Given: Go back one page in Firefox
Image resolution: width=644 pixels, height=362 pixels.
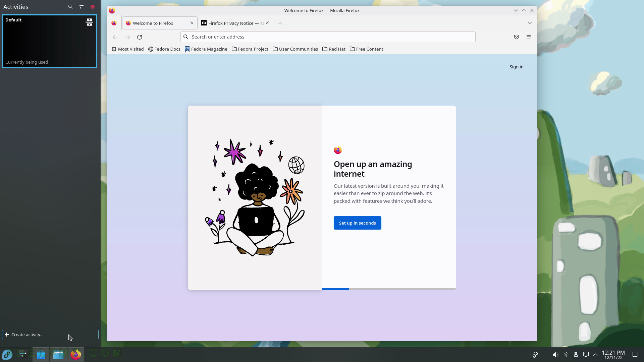Looking at the screenshot, I should coord(115,37).
